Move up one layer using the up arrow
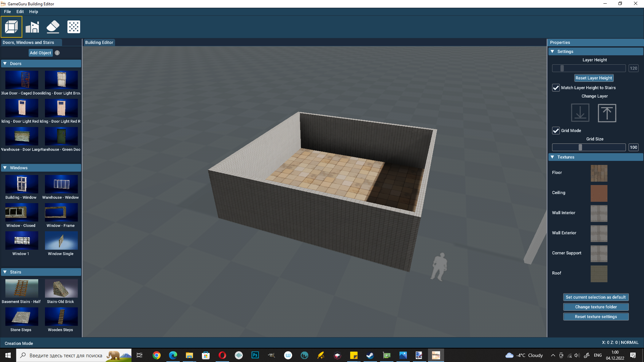The width and height of the screenshot is (644, 362). pyautogui.click(x=607, y=113)
